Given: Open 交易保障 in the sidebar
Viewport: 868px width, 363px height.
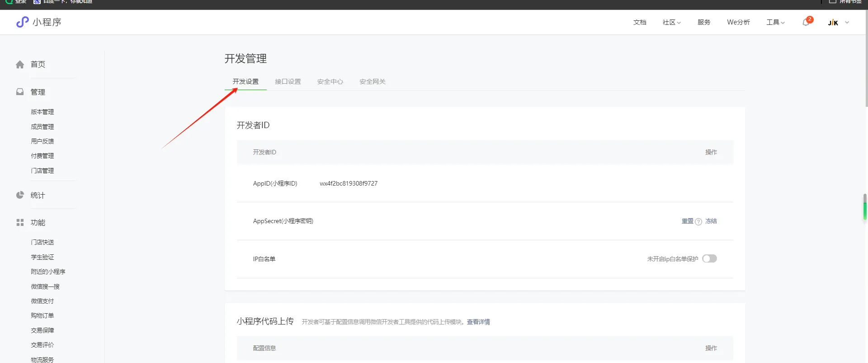Looking at the screenshot, I should coord(42,330).
